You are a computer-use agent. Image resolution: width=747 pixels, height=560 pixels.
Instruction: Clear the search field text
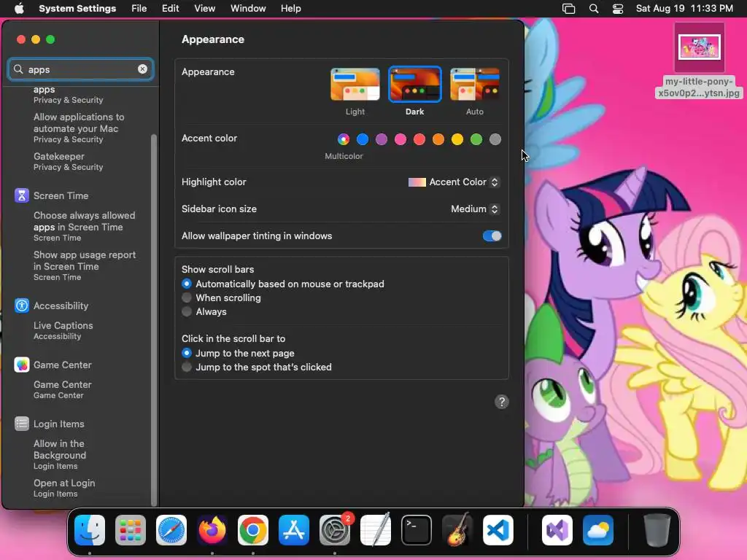click(x=142, y=69)
